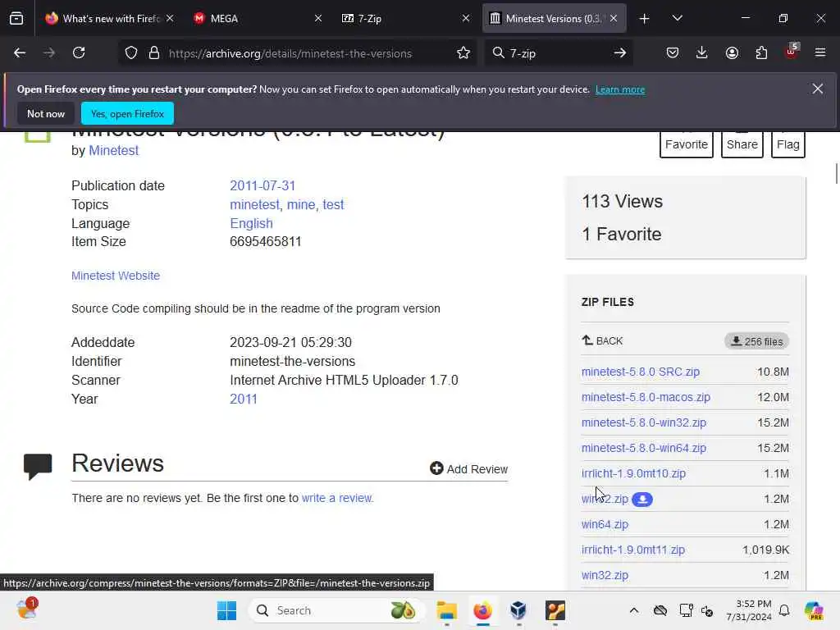Focus the 7-zip browser search field

click(x=557, y=53)
